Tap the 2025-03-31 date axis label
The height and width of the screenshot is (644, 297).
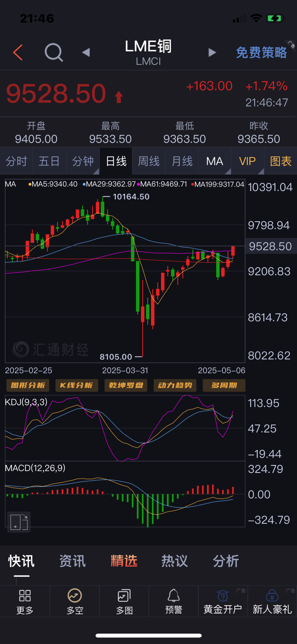[x=125, y=371]
